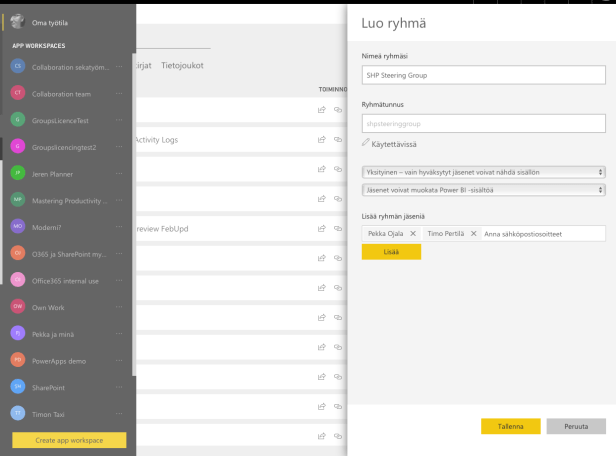Click the Nimeä ryhmäsi name field
The height and width of the screenshot is (456, 616).
[484, 75]
